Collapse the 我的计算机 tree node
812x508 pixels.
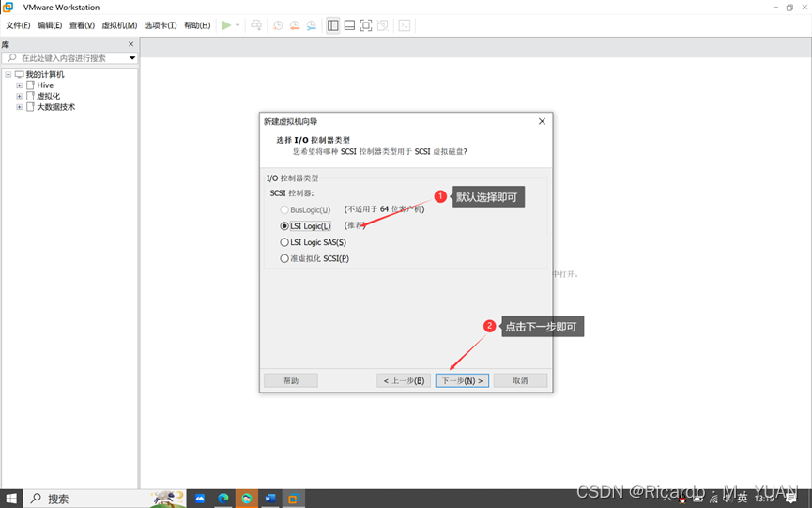pyautogui.click(x=8, y=74)
